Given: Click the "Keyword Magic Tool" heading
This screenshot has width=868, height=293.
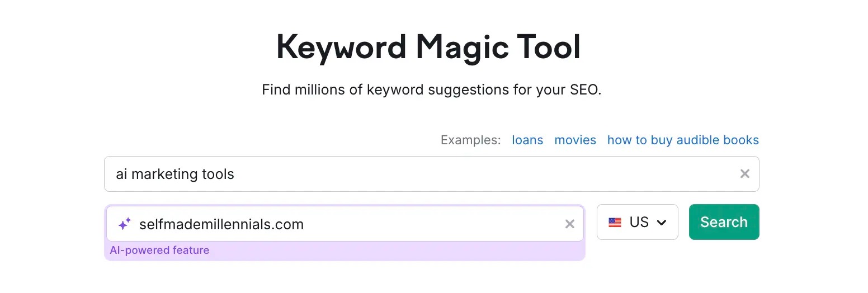Looking at the screenshot, I should 428,47.
